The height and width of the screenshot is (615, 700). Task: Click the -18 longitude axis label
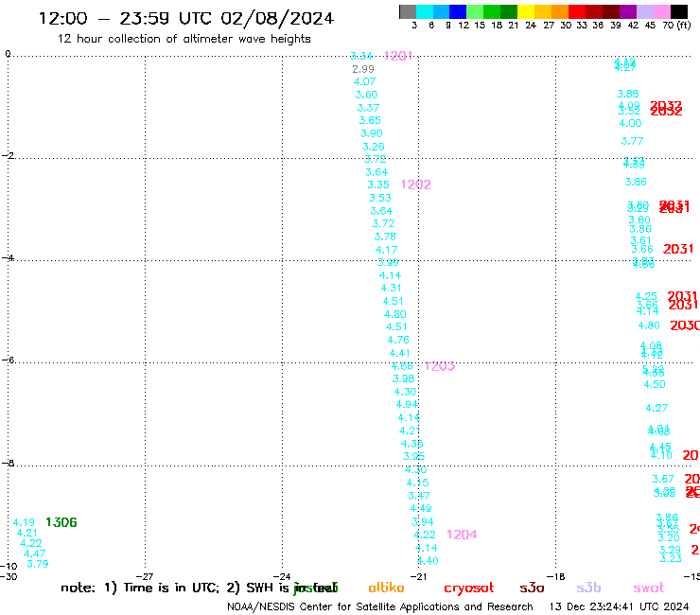click(x=556, y=576)
